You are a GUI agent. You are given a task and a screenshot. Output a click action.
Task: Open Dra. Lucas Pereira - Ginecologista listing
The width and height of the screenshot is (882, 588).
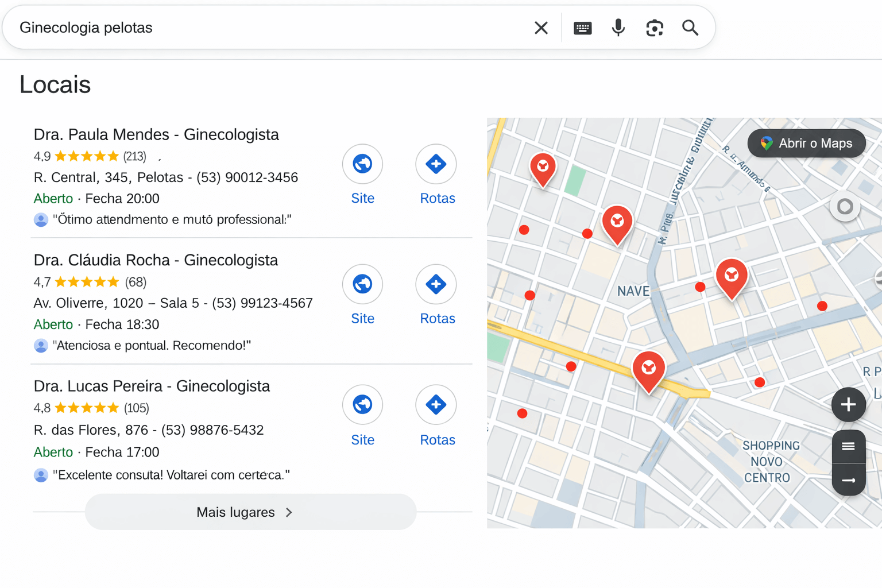click(152, 386)
